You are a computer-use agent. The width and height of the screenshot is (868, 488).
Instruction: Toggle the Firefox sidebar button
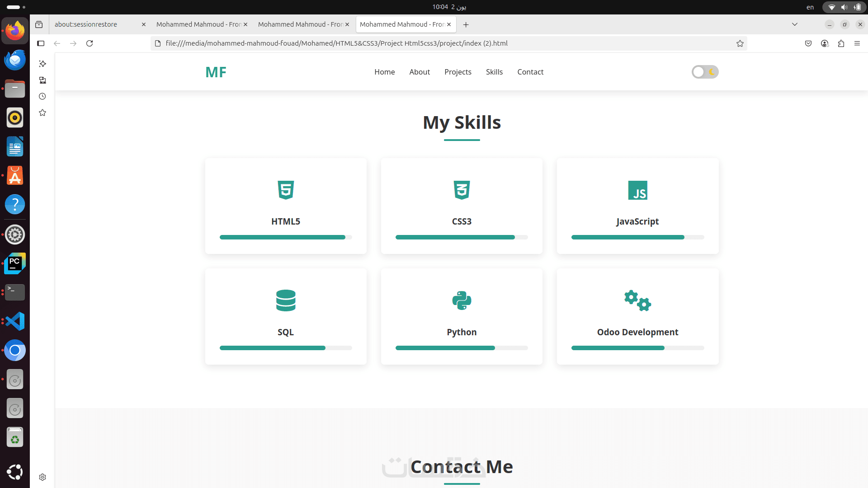pos(41,43)
